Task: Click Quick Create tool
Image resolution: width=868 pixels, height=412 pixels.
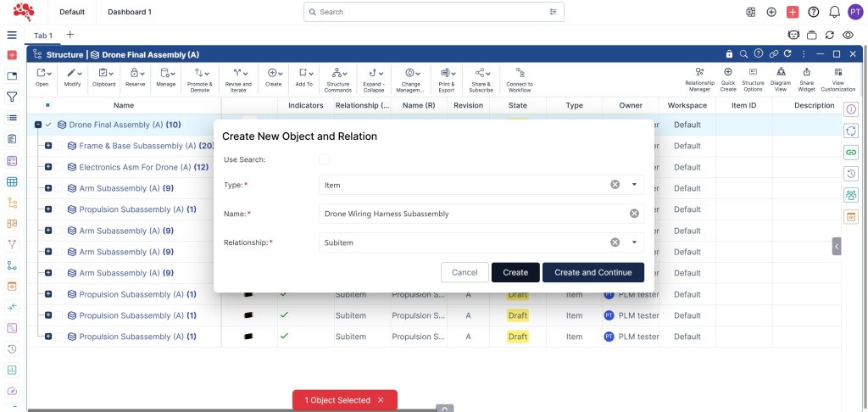Action: click(728, 80)
